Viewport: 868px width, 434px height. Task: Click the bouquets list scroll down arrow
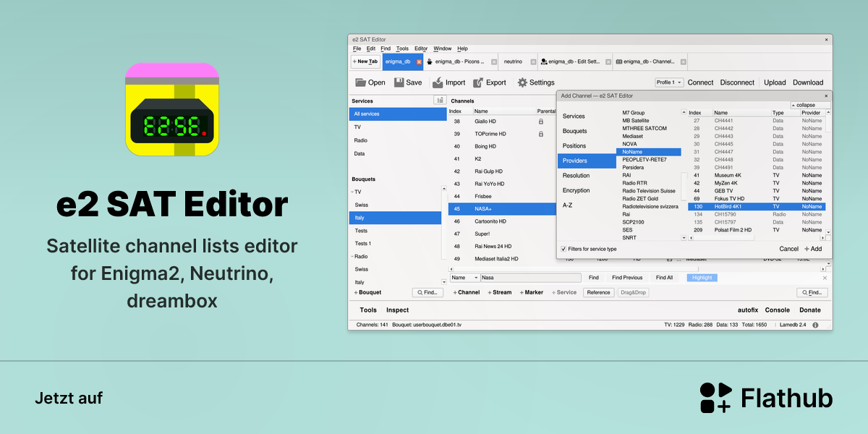443,281
